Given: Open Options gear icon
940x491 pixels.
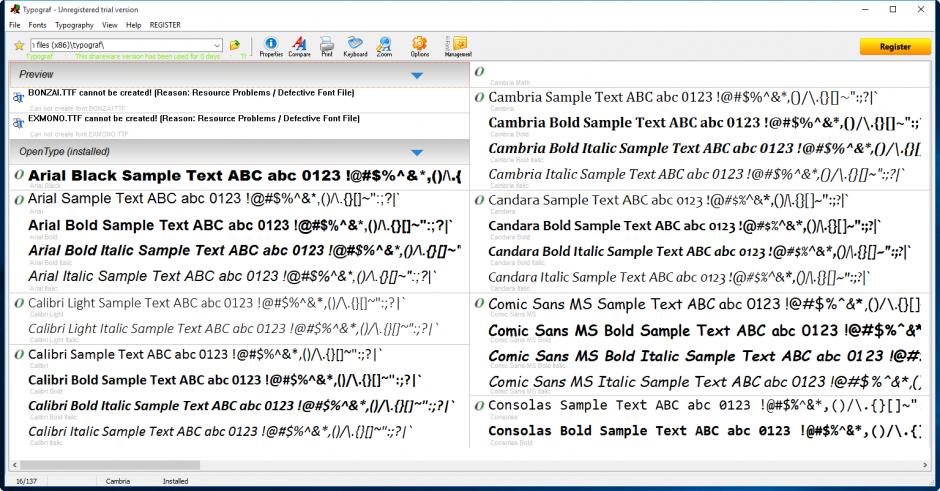Looking at the screenshot, I should (x=420, y=47).
